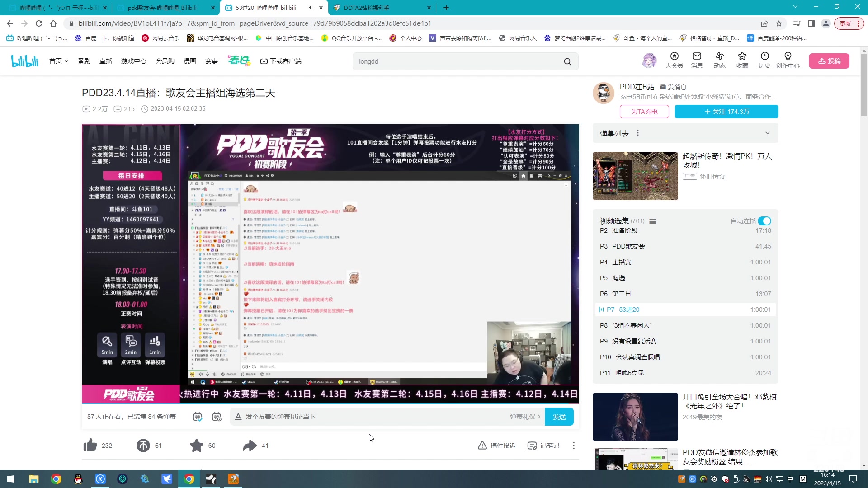
Task: Open danmaku list more options dots
Action: click(638, 133)
